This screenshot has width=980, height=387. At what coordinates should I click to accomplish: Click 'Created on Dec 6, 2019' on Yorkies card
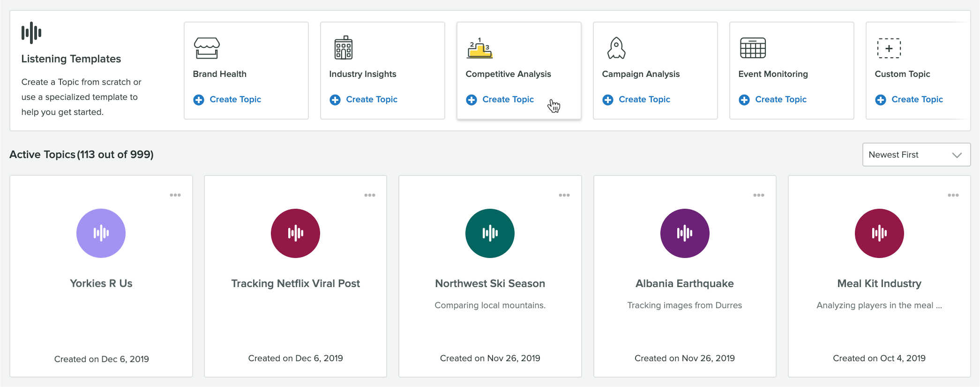[x=102, y=359]
